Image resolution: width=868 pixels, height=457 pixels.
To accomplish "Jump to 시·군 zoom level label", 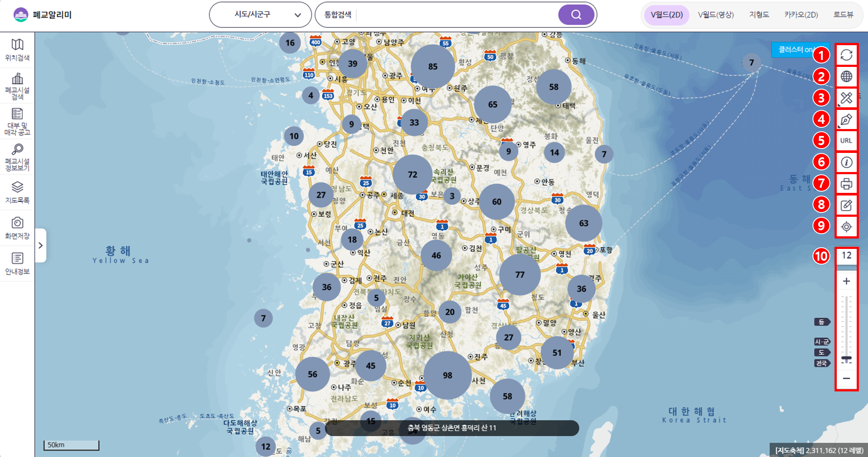I will 822,342.
